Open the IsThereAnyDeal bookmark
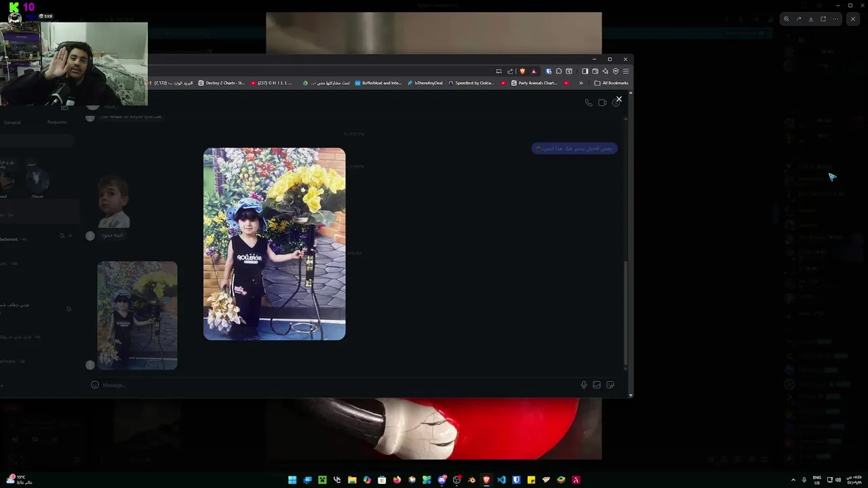 [425, 83]
